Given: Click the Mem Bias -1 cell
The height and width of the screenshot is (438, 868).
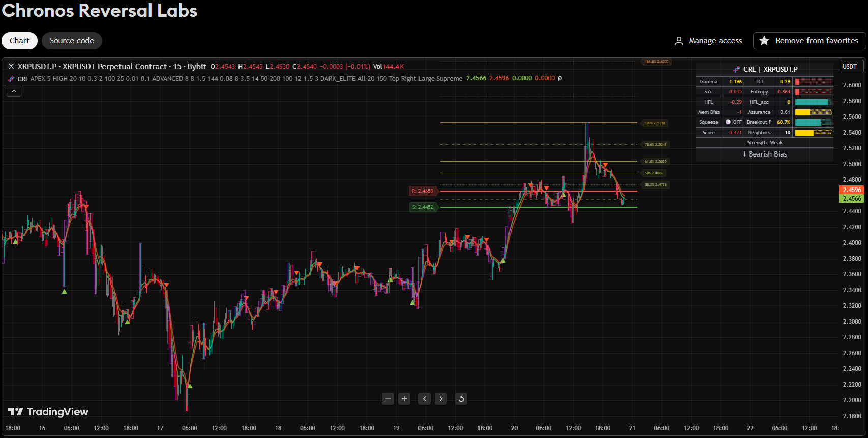Looking at the screenshot, I should tap(733, 112).
